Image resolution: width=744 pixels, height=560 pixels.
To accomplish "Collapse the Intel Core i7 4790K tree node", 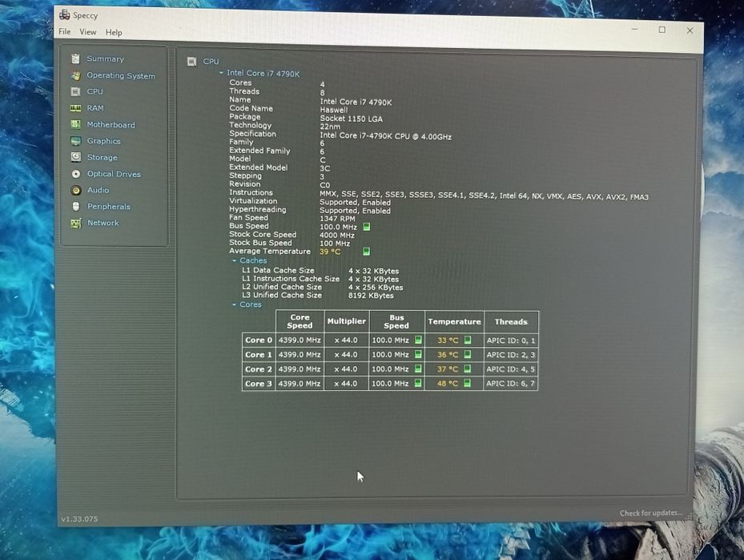I will pos(221,73).
